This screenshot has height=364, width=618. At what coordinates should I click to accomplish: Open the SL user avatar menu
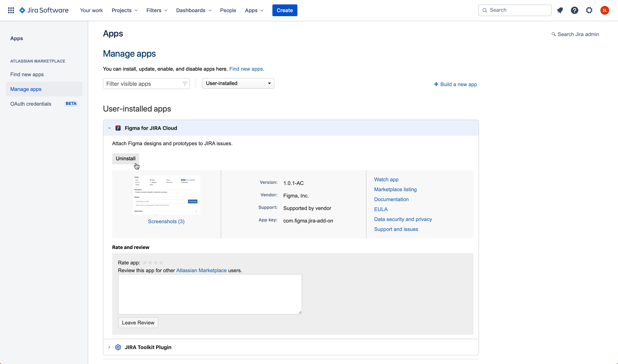point(605,10)
